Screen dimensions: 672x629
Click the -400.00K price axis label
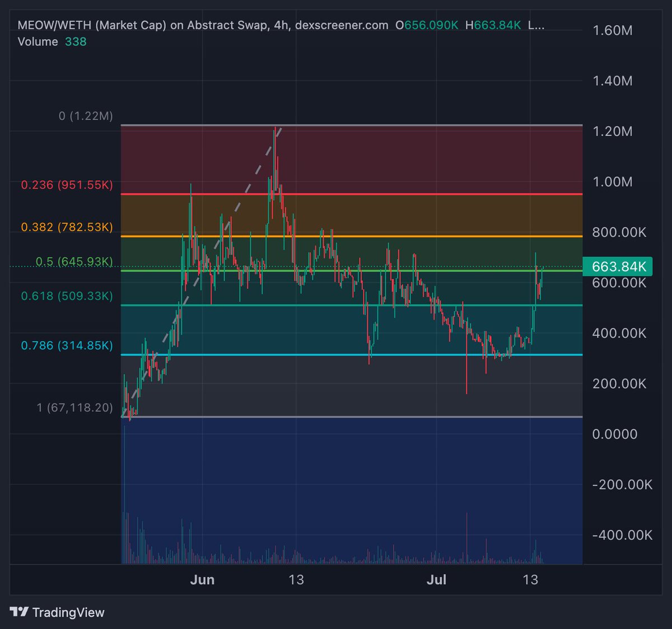click(622, 536)
